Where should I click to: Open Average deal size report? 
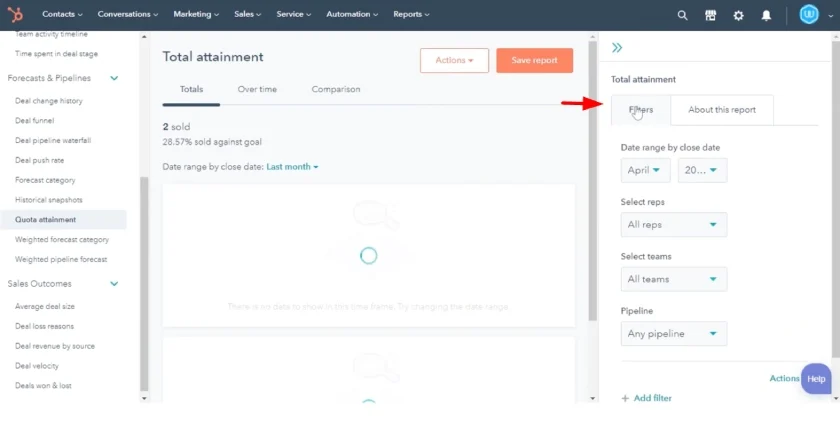(45, 307)
